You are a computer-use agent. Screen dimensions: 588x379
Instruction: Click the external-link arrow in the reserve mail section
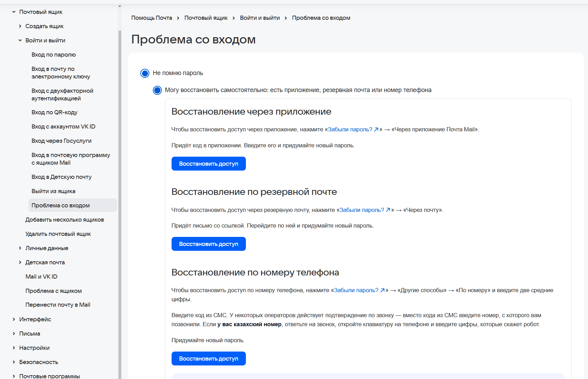(x=388, y=210)
